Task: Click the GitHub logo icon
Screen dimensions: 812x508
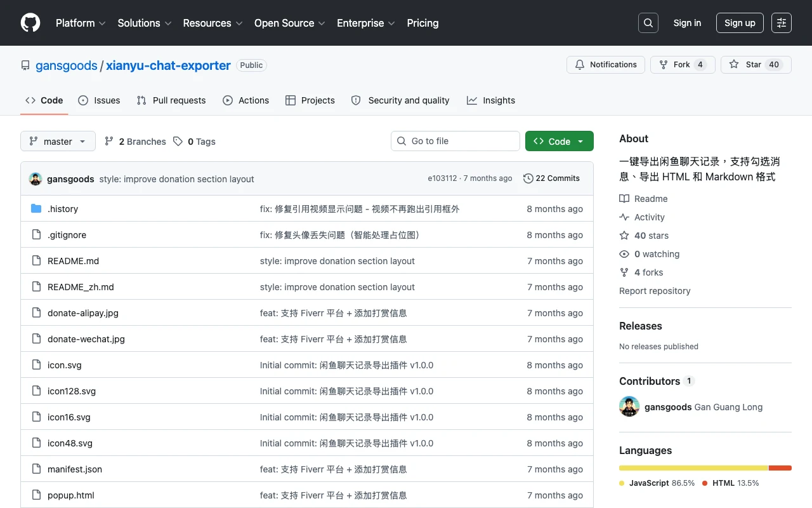Action: coord(30,23)
